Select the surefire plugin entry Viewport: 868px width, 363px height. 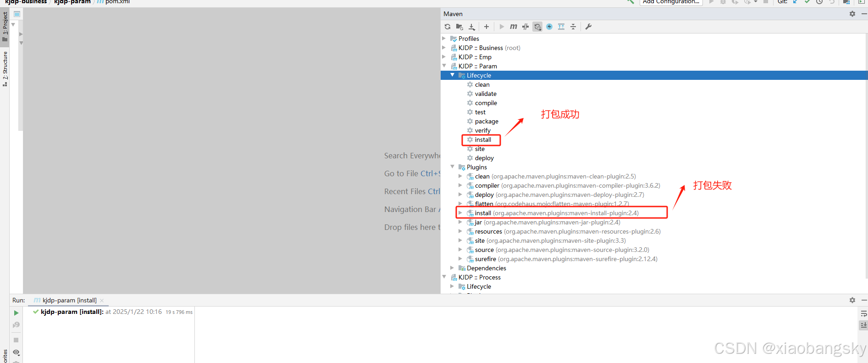click(x=562, y=259)
